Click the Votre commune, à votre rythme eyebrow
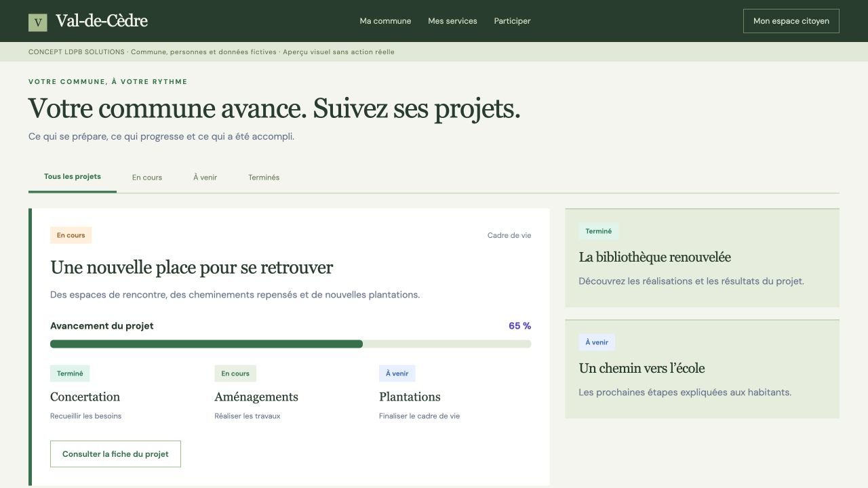Screen dimensions: 868x488 click(108, 82)
